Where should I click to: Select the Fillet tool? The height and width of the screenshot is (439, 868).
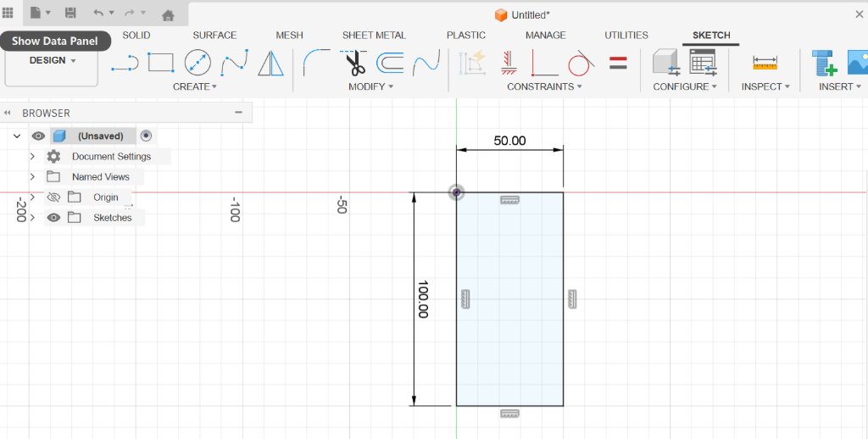click(x=316, y=63)
